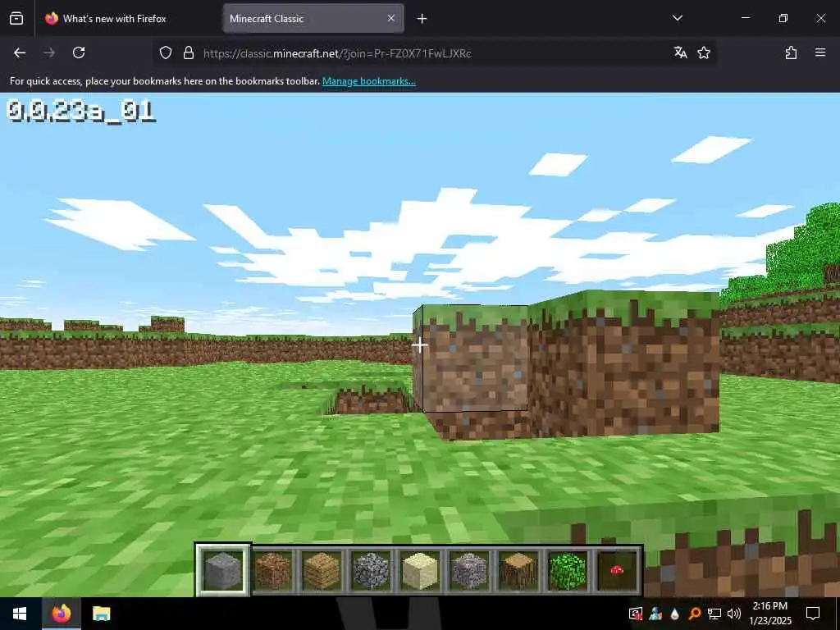Click the orange magnifier tray icon
Screen dimensions: 840x630
click(694, 614)
